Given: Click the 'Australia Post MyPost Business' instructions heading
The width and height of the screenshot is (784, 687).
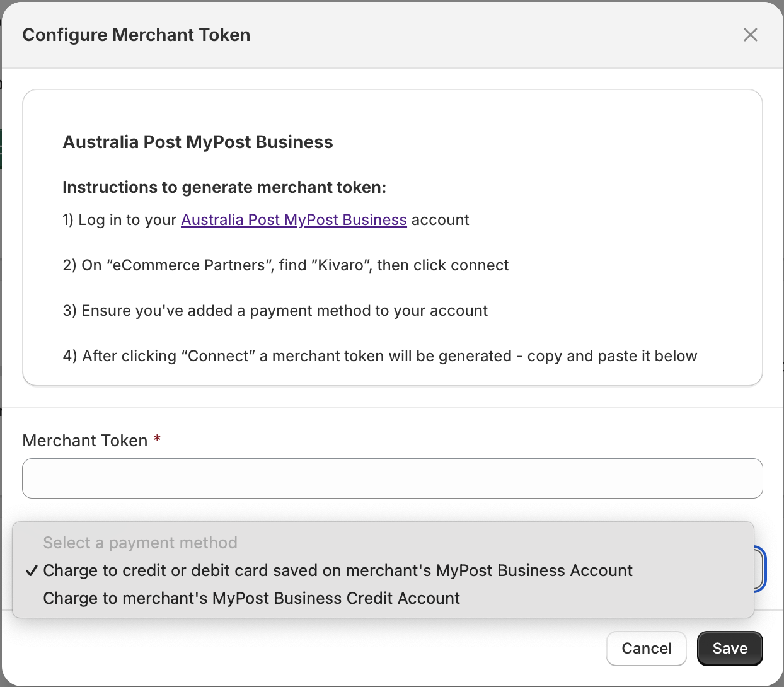Looking at the screenshot, I should click(197, 142).
